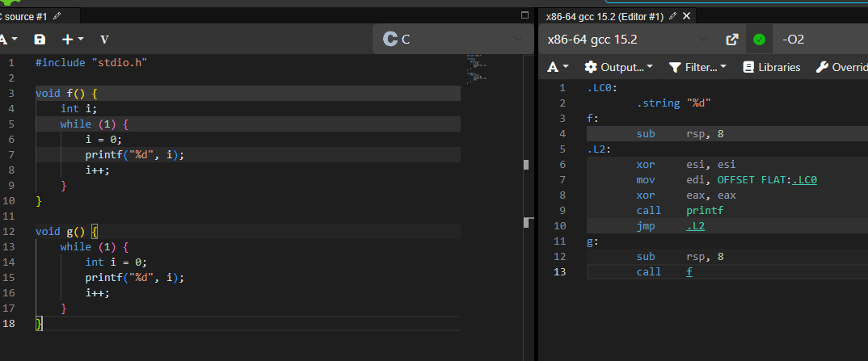Rename compiler tab using the pencil icon
This screenshot has height=361, width=868.
672,16
